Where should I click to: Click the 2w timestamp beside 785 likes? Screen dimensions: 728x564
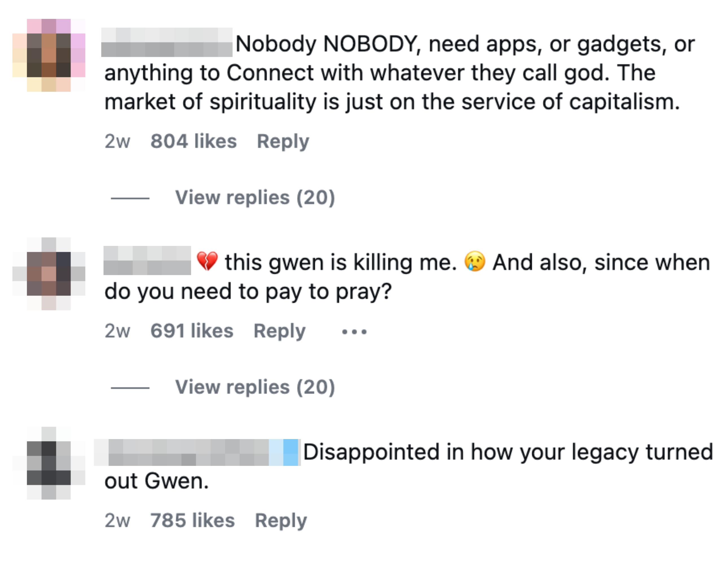point(117,520)
